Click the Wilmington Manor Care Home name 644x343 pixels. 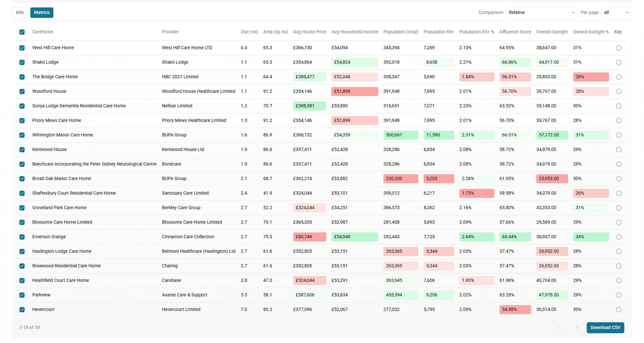point(62,135)
